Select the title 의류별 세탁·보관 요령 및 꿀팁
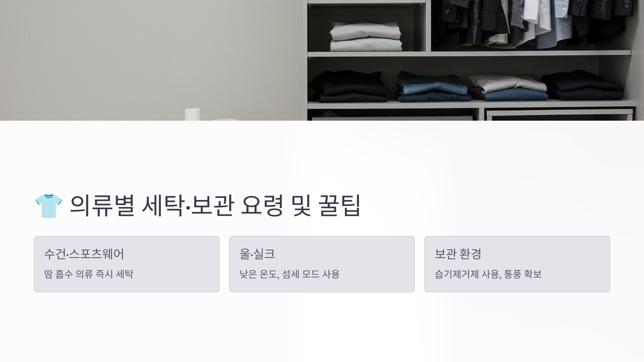The height and width of the screenshot is (362, 644). pos(215,206)
